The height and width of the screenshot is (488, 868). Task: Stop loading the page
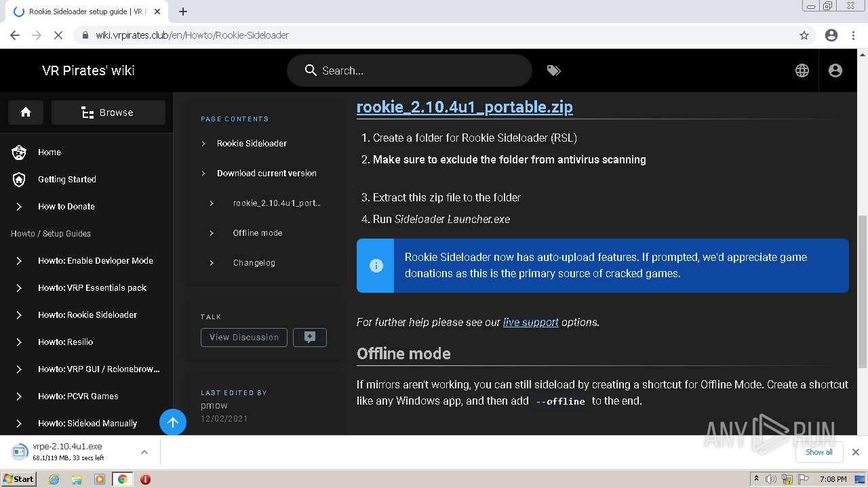coord(58,35)
